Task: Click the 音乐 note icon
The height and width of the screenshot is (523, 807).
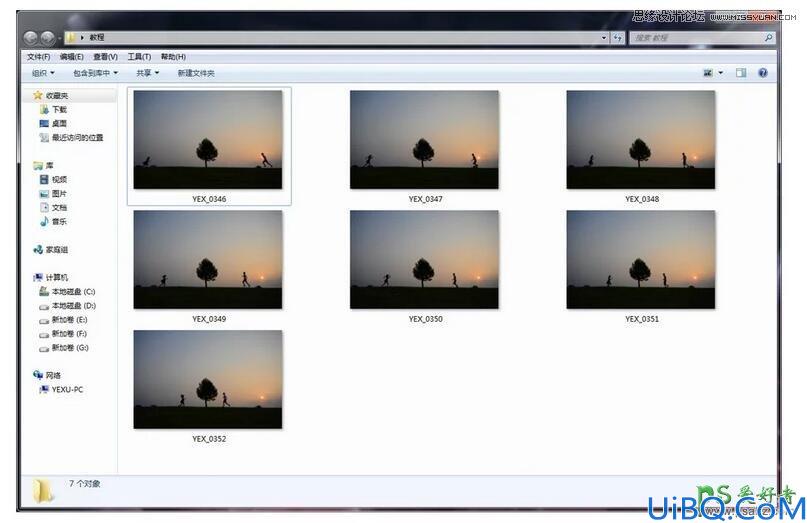Action: coord(44,221)
